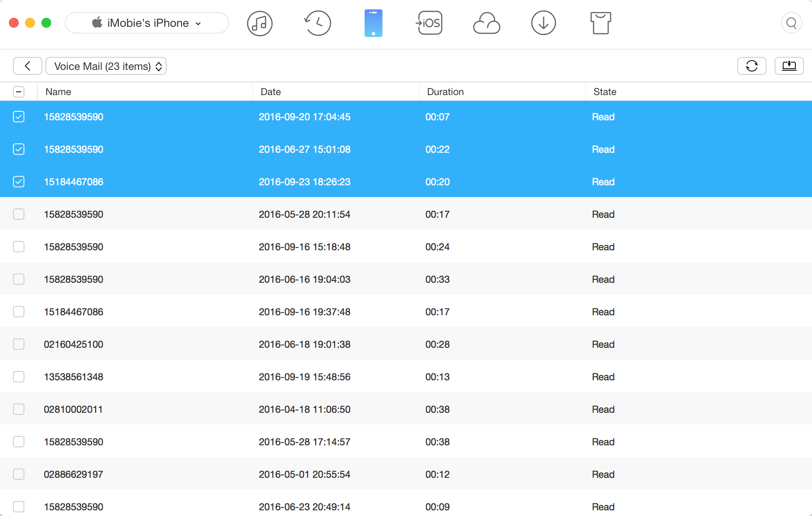Viewport: 812px width, 516px height.
Task: Click date 2016-09-19 15:48:56
Action: point(304,377)
